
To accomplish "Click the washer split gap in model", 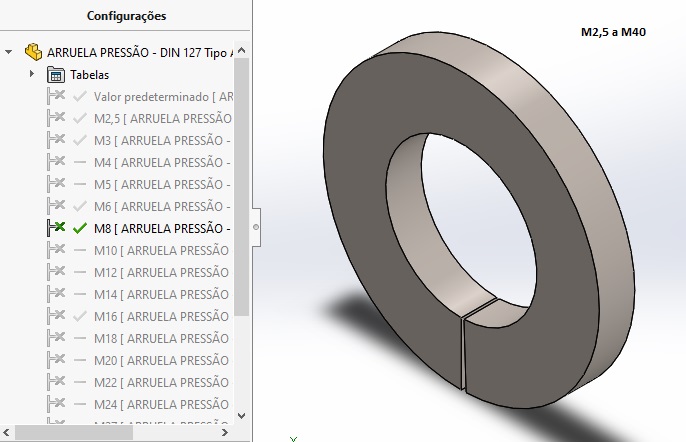I will tap(463, 353).
